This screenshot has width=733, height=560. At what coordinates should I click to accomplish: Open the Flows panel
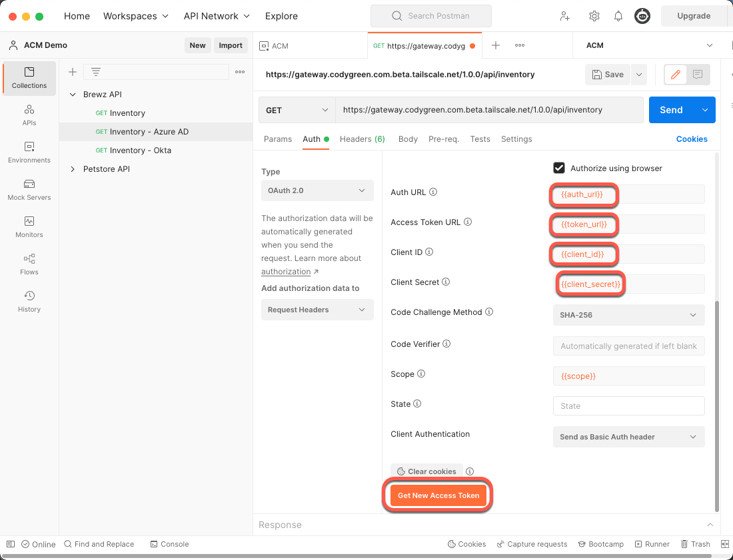coord(29,264)
